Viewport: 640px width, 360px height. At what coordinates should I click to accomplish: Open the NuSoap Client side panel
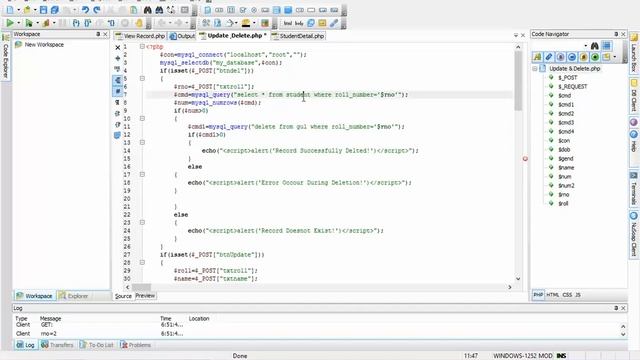pyautogui.click(x=634, y=234)
